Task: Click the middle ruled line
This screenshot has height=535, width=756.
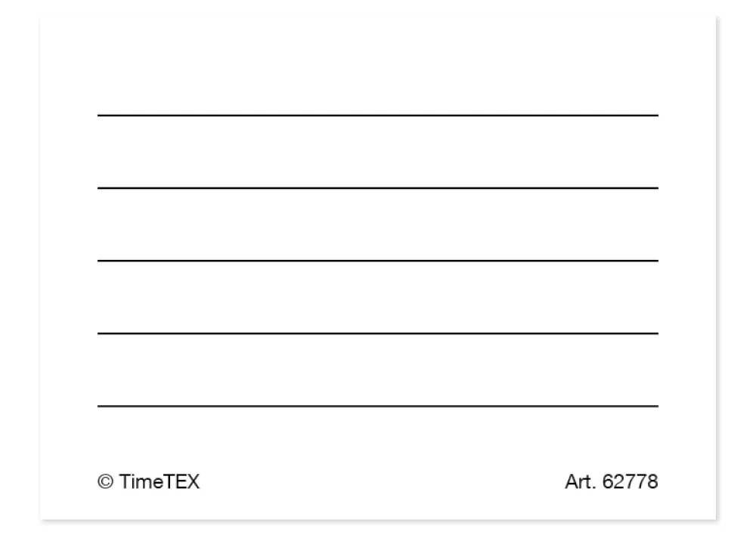Action: [378, 261]
